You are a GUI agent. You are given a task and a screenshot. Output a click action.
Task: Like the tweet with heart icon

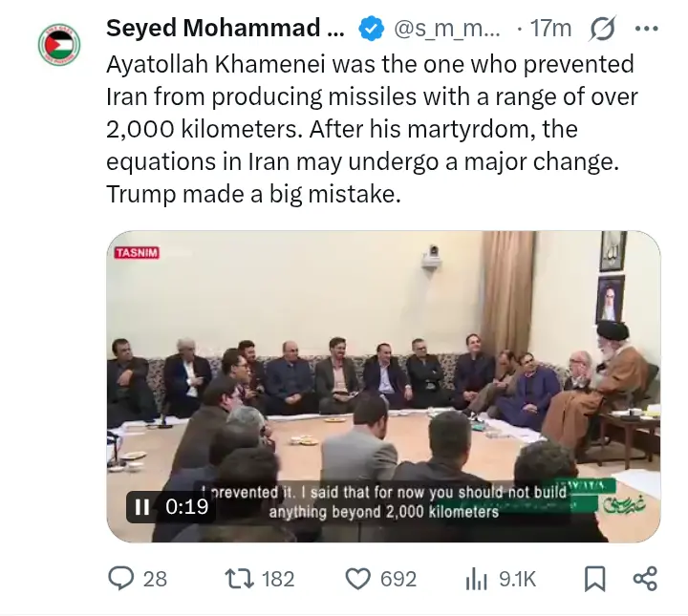pos(357,578)
